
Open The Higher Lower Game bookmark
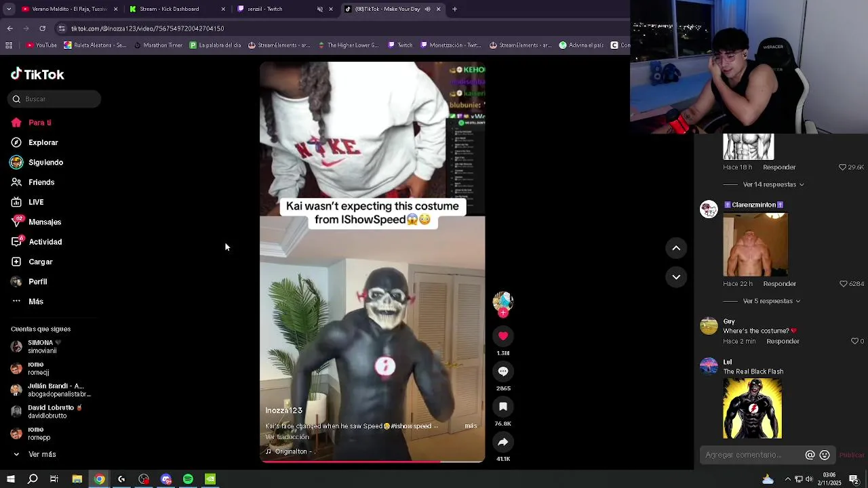[x=347, y=45]
